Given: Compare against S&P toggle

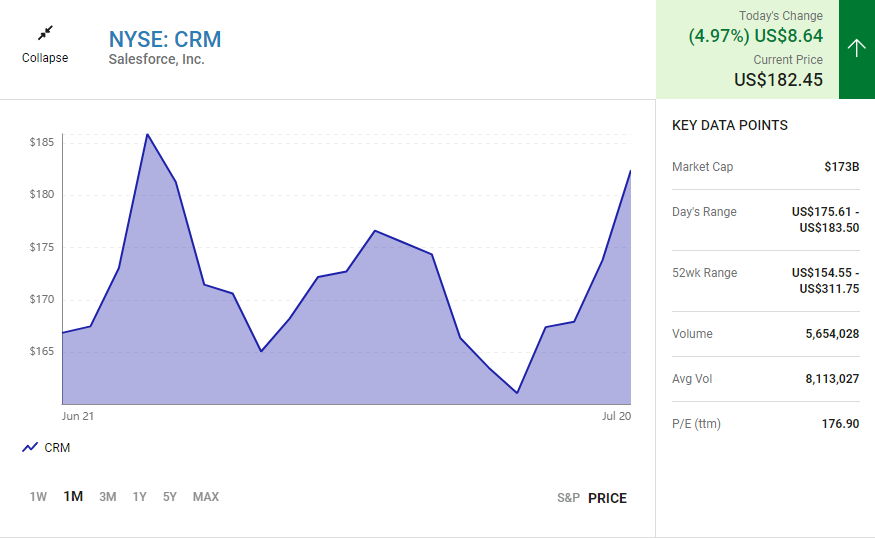Looking at the screenshot, I should click(568, 498).
